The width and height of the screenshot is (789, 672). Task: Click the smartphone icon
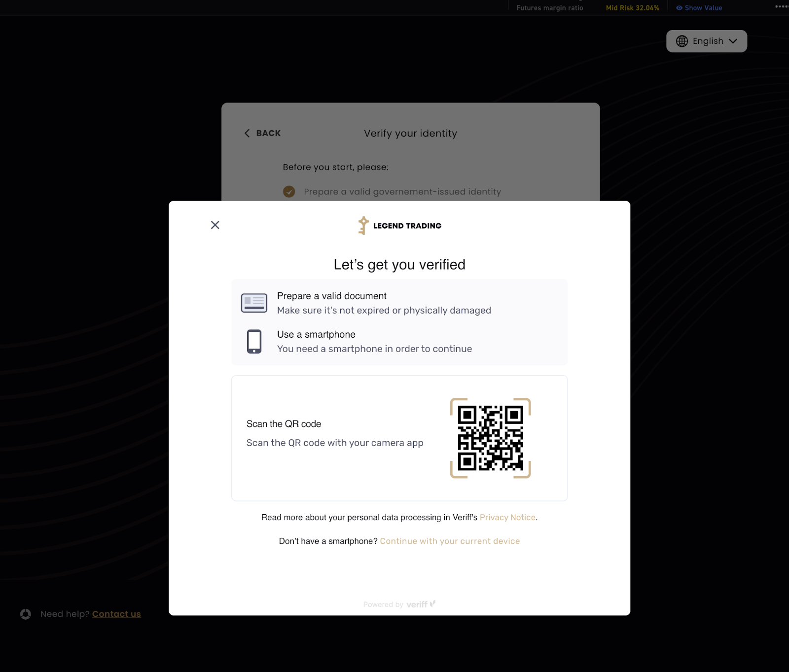pos(254,341)
